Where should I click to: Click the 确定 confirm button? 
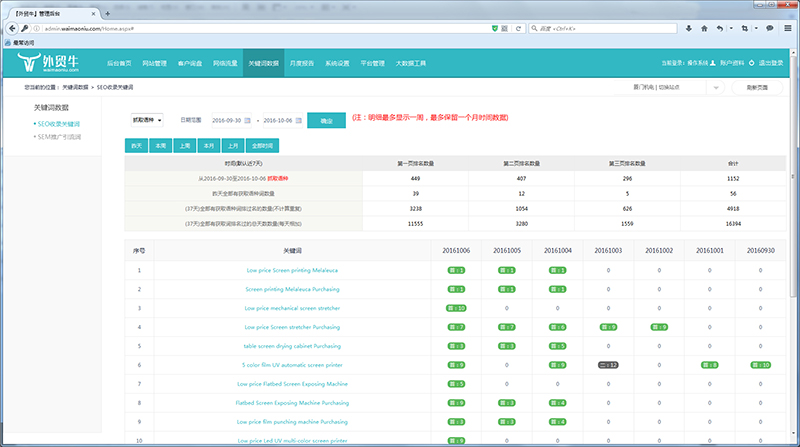point(325,120)
